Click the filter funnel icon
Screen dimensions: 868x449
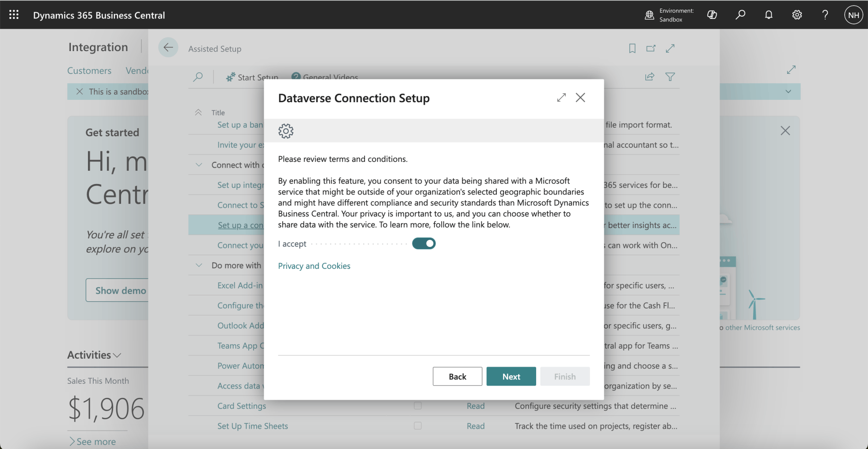(670, 77)
